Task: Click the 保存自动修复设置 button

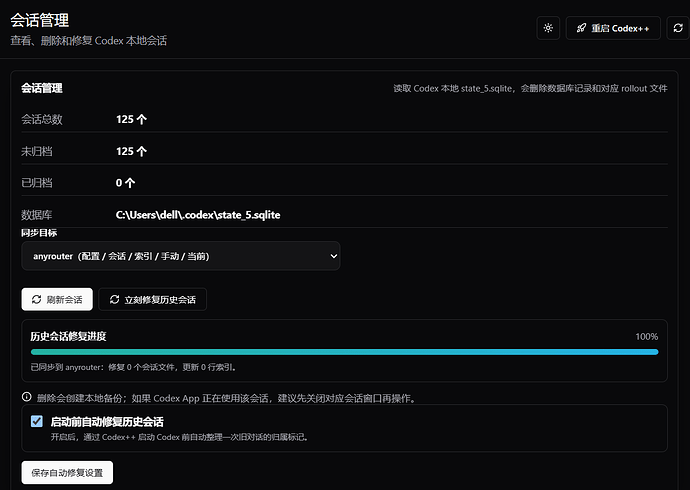Action: (x=67, y=473)
